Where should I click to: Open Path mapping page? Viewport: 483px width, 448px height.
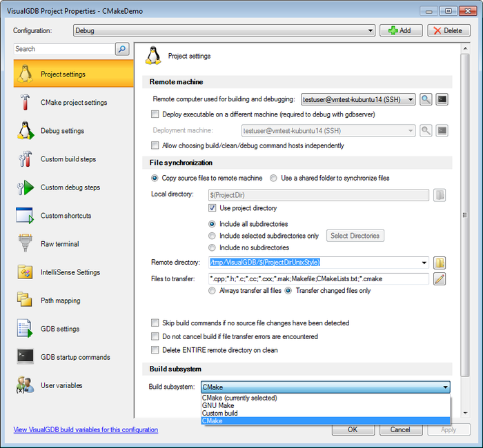coord(74,301)
